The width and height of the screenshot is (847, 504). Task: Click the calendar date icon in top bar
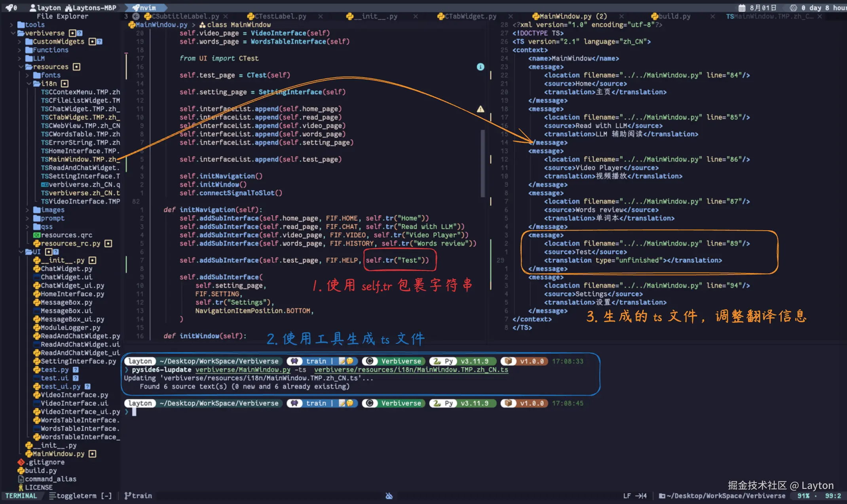click(742, 8)
